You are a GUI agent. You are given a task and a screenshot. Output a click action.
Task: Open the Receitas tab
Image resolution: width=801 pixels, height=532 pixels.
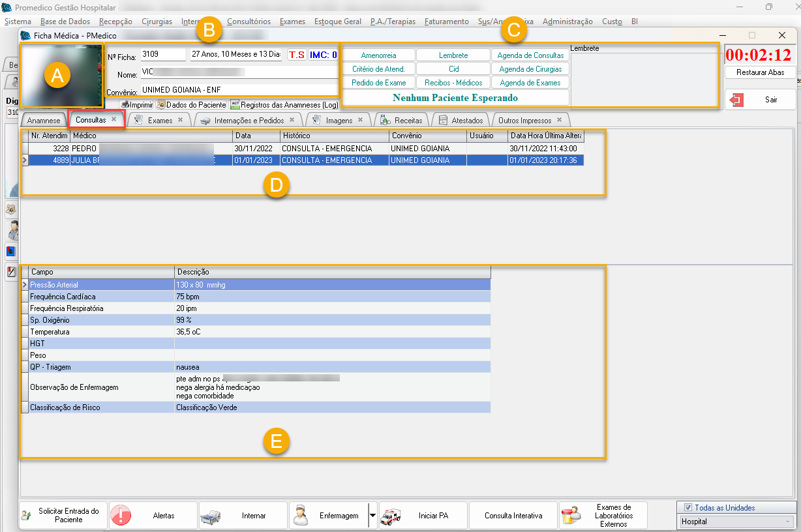coord(408,121)
